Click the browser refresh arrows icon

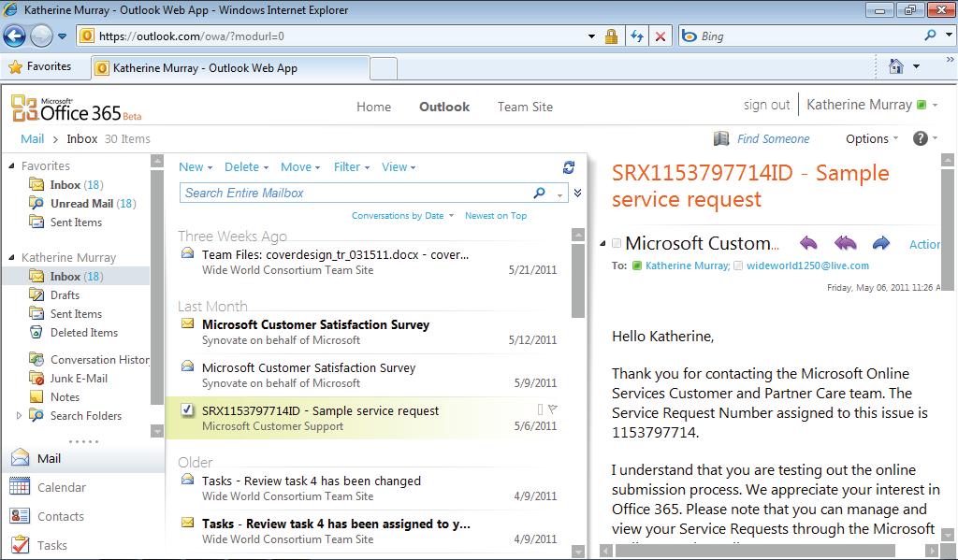tap(636, 36)
